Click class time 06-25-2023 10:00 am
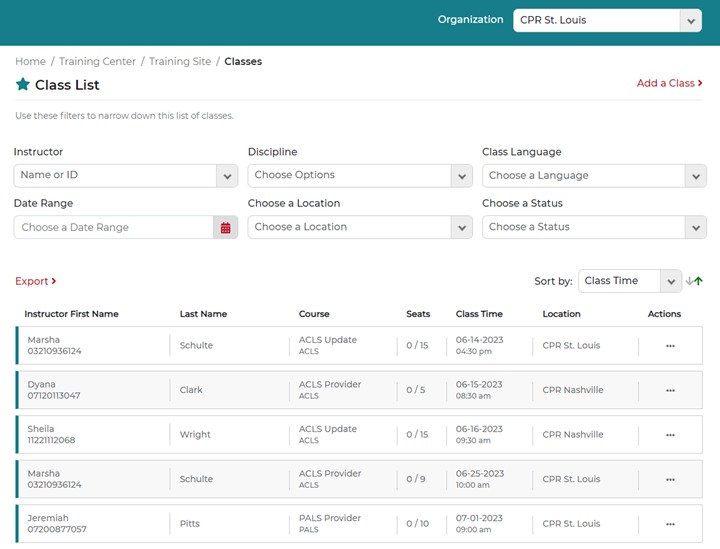The image size is (720, 549). (480, 479)
